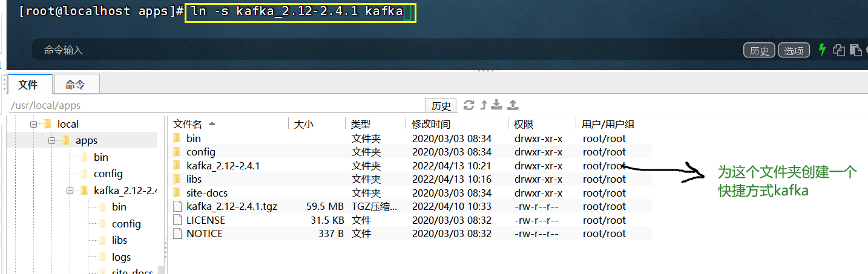This screenshot has height=274, width=868.
Task: Sort by 文件名 column header
Action: 188,124
